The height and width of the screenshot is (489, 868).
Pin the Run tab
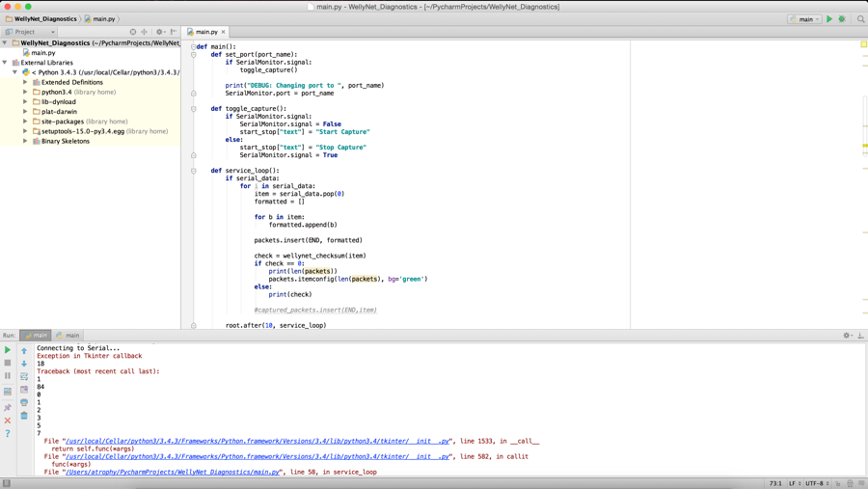pyautogui.click(x=7, y=408)
